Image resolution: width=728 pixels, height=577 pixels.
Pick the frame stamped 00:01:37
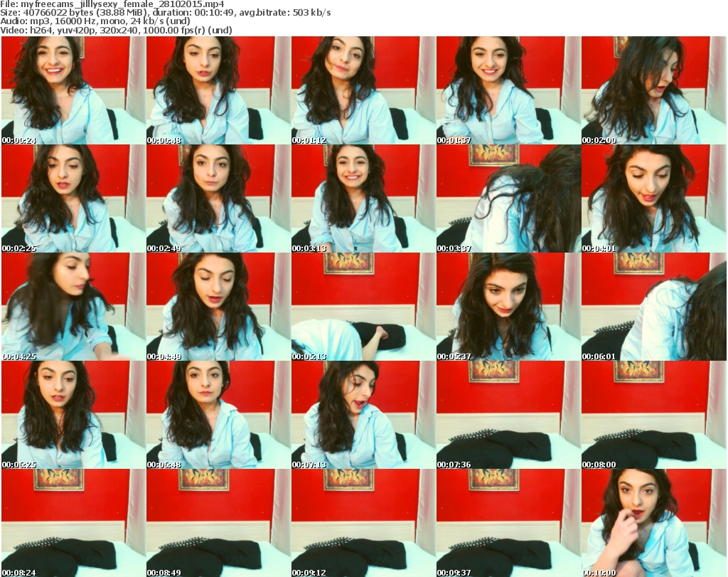508,90
